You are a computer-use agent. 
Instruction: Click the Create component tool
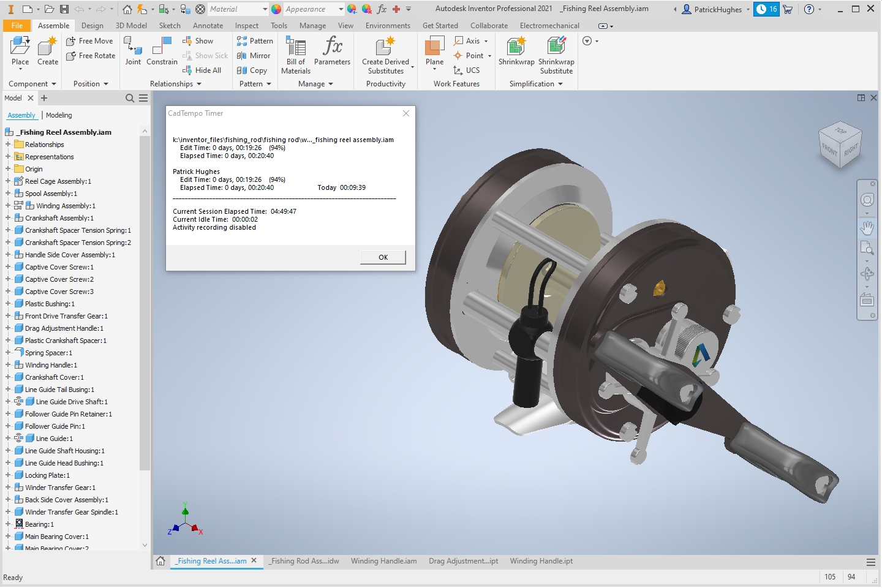coord(48,51)
